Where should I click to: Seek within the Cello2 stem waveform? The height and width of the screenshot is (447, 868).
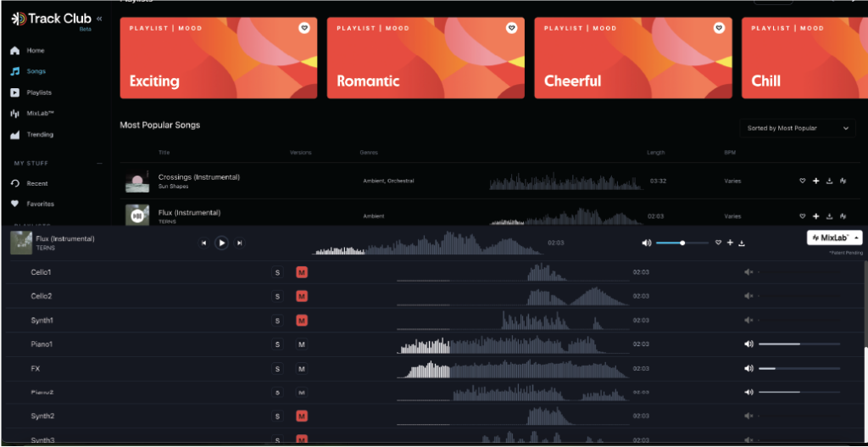(x=513, y=296)
